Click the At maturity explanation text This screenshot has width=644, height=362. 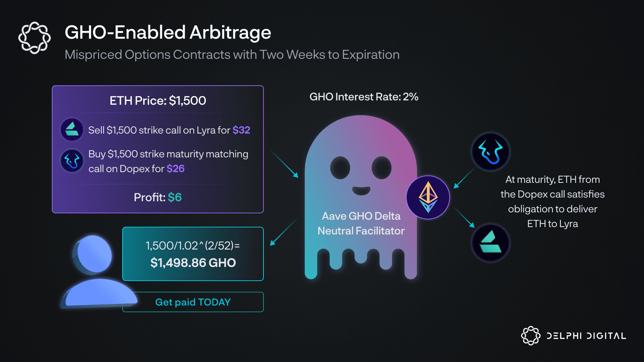click(x=553, y=201)
